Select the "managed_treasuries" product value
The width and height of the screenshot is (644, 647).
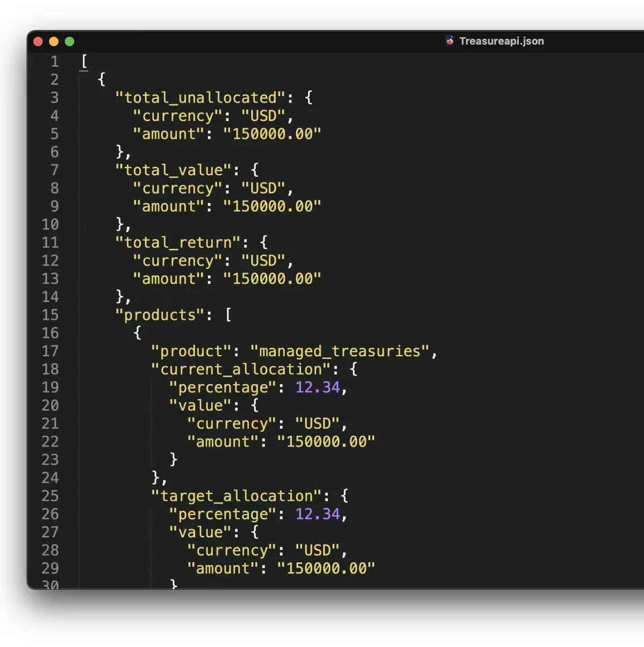coord(340,351)
